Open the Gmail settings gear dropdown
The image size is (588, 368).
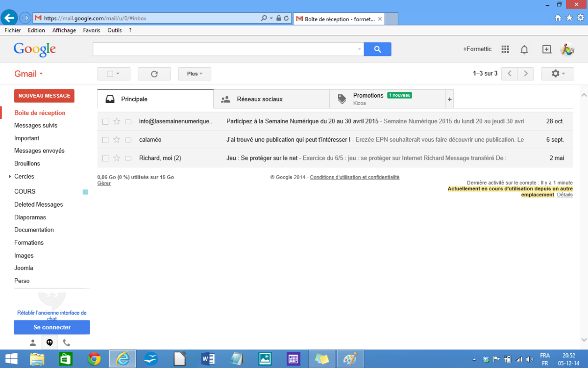(x=558, y=74)
